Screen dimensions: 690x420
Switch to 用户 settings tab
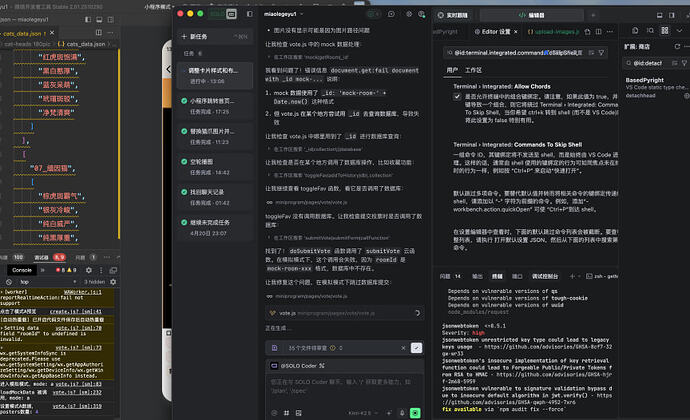[x=452, y=70]
